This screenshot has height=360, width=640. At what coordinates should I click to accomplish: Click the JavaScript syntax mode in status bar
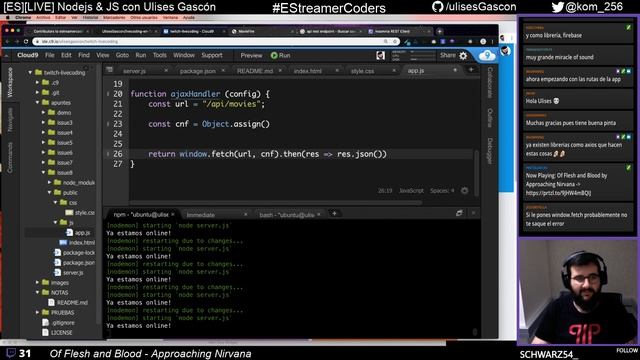[x=411, y=191]
